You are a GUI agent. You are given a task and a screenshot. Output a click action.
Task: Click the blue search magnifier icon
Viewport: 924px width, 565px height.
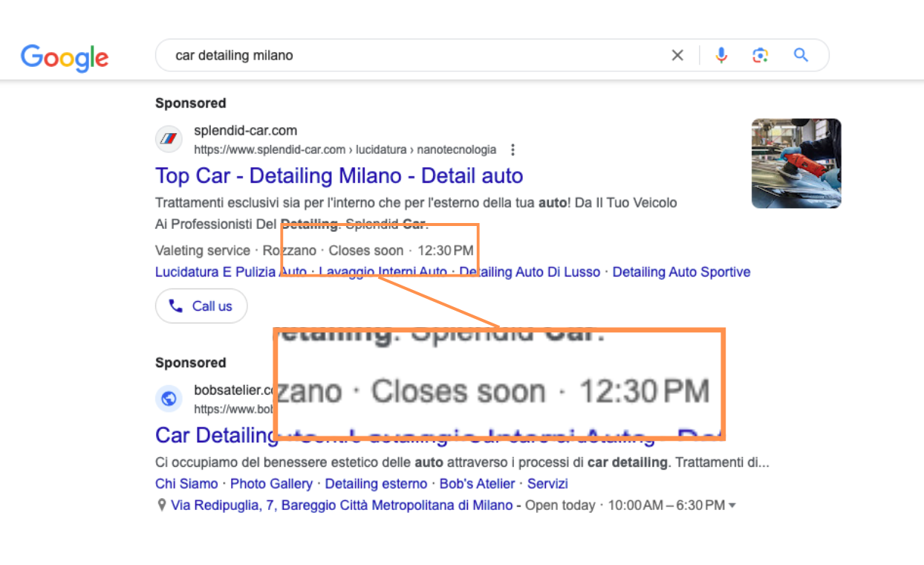(801, 55)
